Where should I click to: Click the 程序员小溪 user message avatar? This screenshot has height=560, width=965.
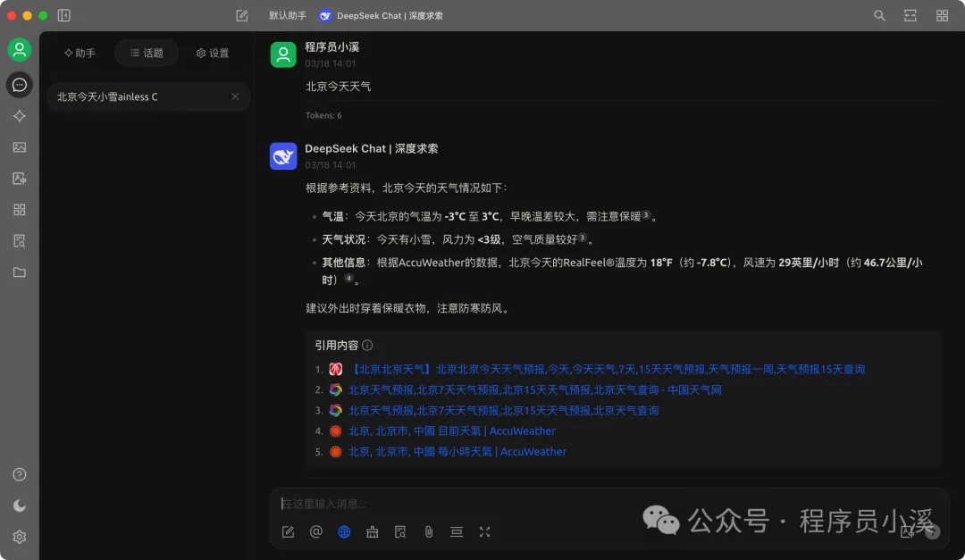tap(283, 54)
